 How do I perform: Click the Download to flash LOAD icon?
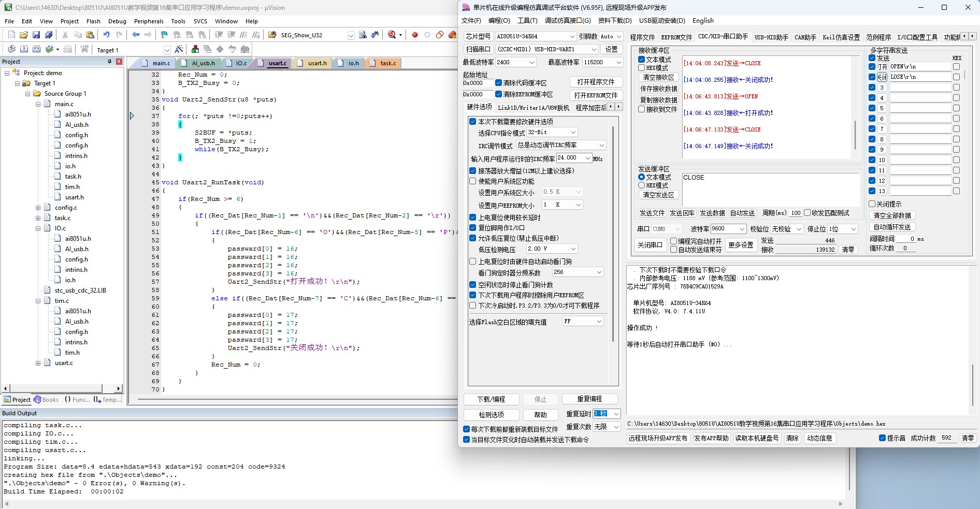click(84, 49)
